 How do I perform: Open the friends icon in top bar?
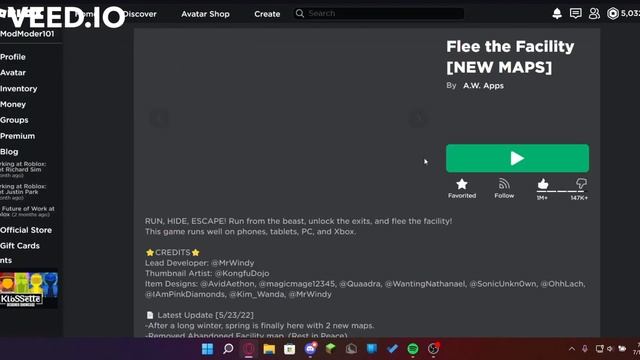[594, 13]
